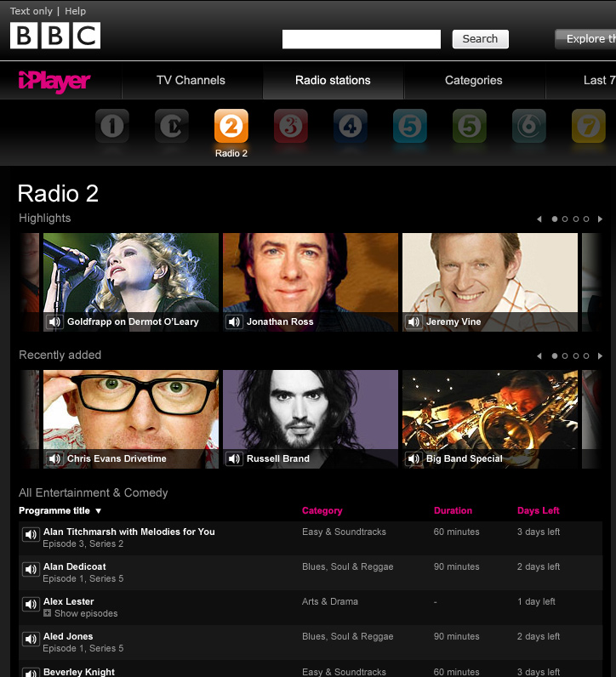The width and height of the screenshot is (616, 677).
Task: Select second page dot in Highlights carousel
Action: (x=566, y=219)
